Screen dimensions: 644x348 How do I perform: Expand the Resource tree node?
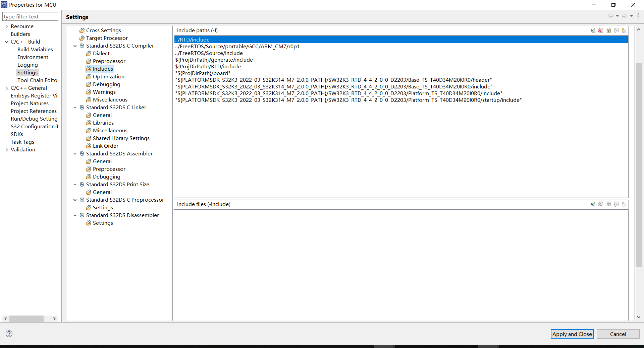pyautogui.click(x=6, y=26)
